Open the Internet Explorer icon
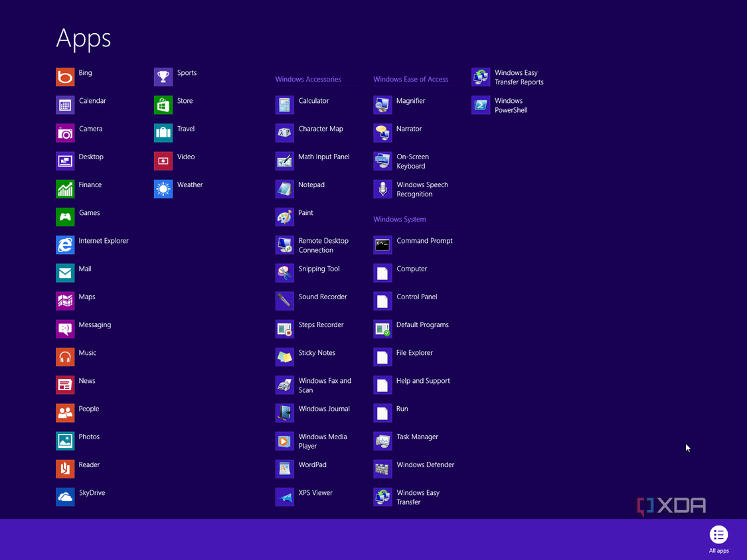Image resolution: width=747 pixels, height=560 pixels. click(x=65, y=245)
